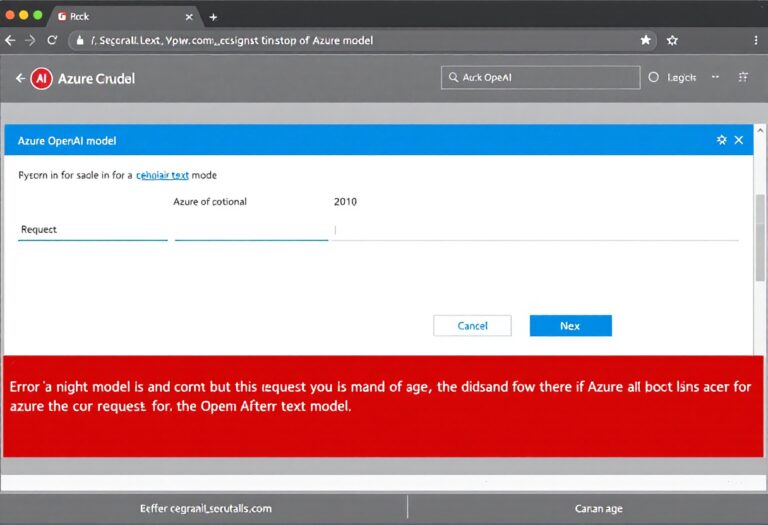Click the red macOS close window button
The image size is (768, 525).
[10, 15]
